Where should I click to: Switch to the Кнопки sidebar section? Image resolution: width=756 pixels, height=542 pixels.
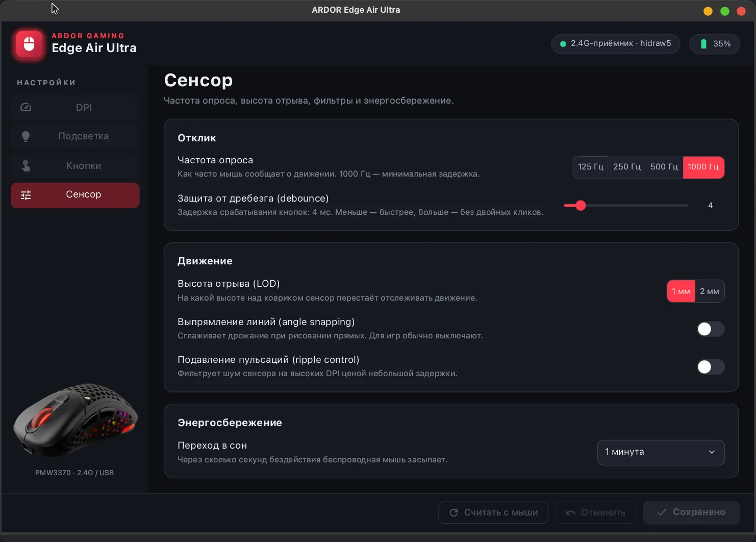click(75, 166)
